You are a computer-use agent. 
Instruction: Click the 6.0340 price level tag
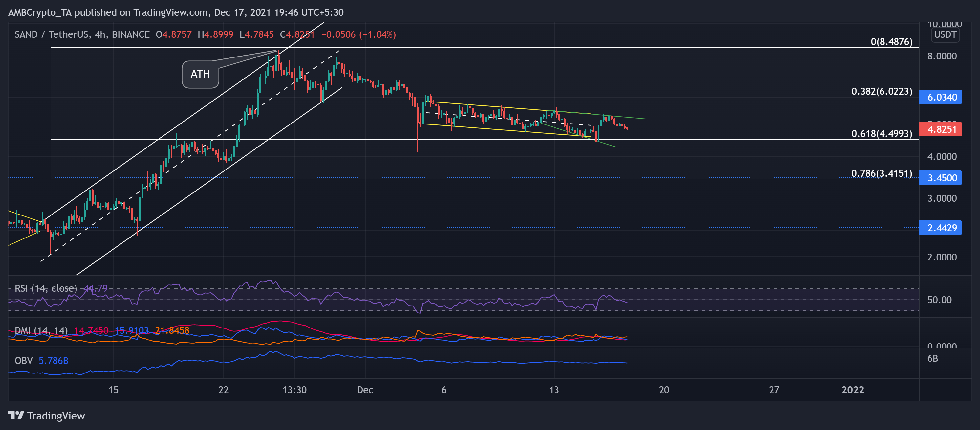pos(941,98)
